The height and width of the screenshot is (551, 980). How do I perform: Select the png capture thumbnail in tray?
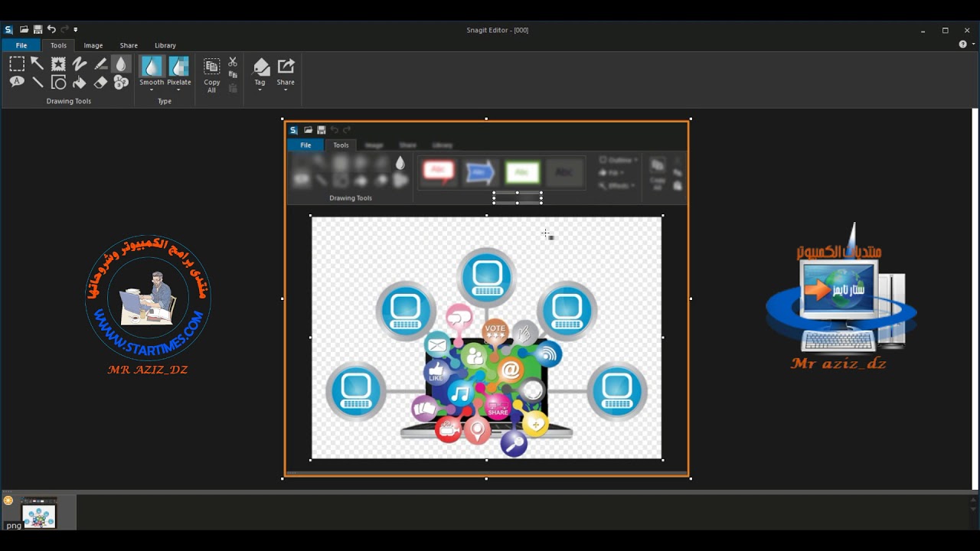[x=39, y=513]
